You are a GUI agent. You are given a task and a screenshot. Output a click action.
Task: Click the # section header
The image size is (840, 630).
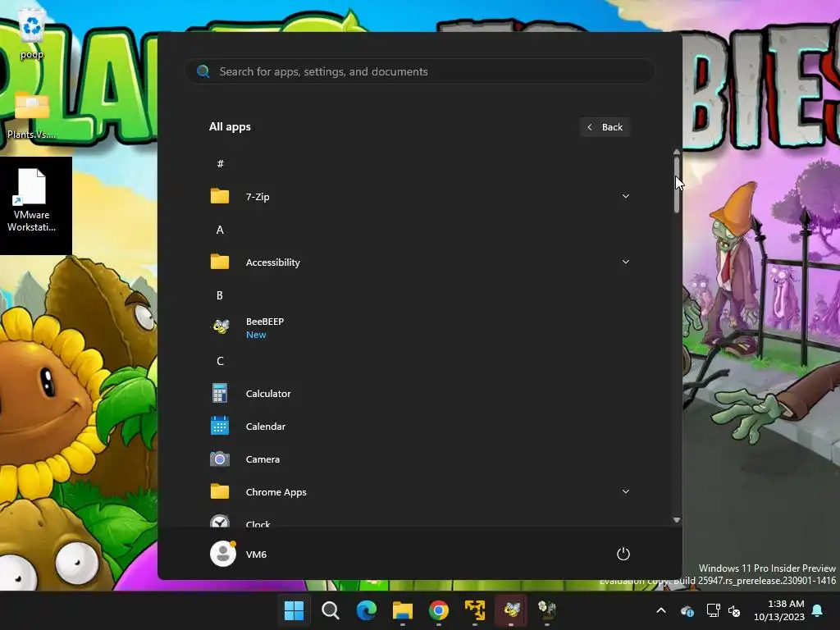(220, 163)
